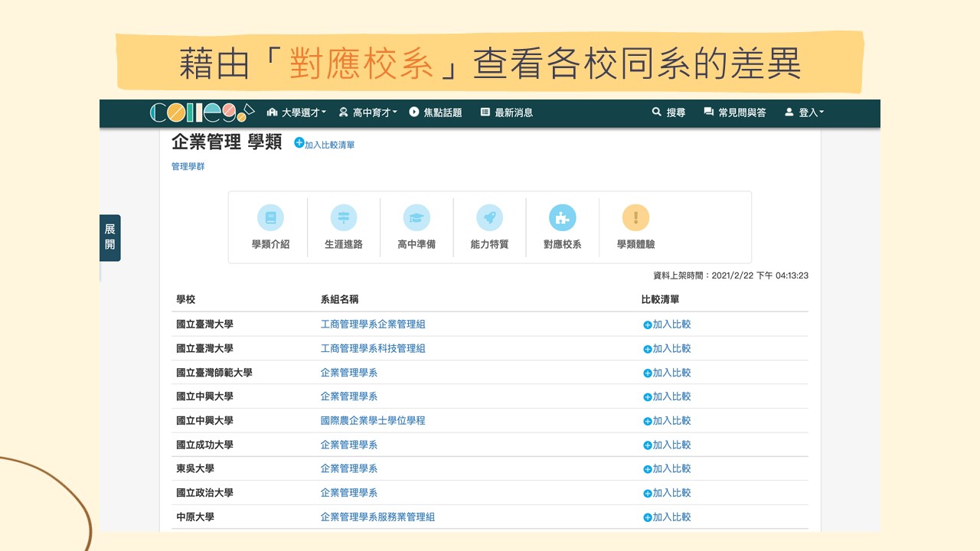Viewport: 980px width, 551px height.
Task: Click the 最新消息 news icon
Action: point(485,112)
